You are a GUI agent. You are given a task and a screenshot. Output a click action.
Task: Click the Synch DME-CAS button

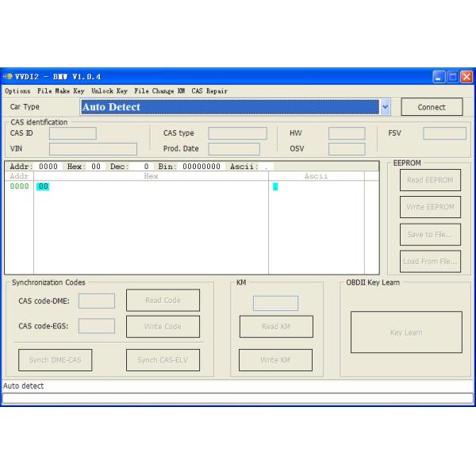[55, 360]
